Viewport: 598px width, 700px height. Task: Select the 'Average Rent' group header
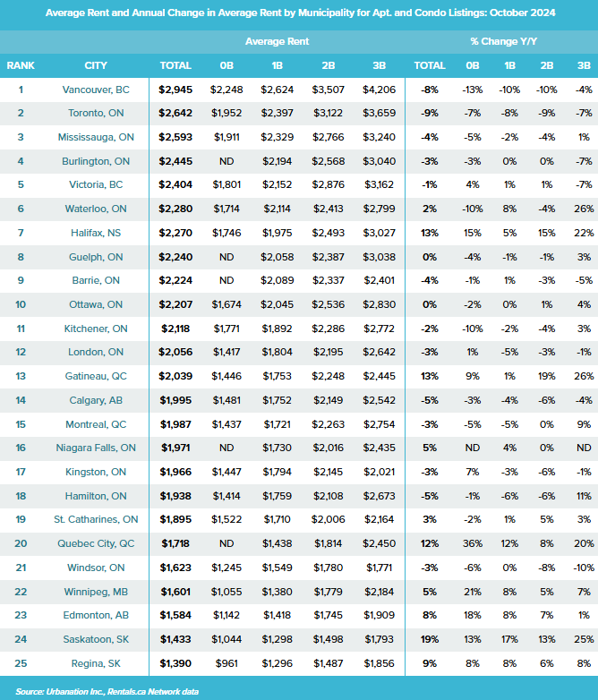coord(277,41)
